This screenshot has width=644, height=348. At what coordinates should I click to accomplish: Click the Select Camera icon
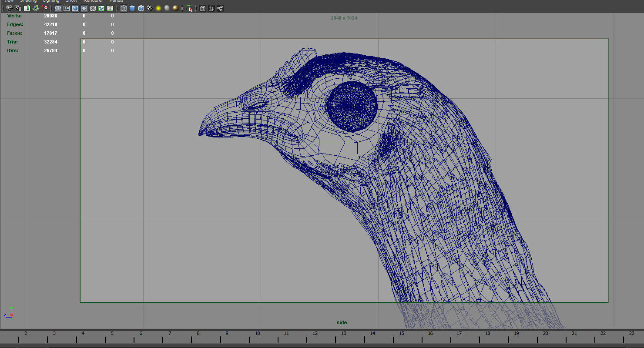point(9,8)
